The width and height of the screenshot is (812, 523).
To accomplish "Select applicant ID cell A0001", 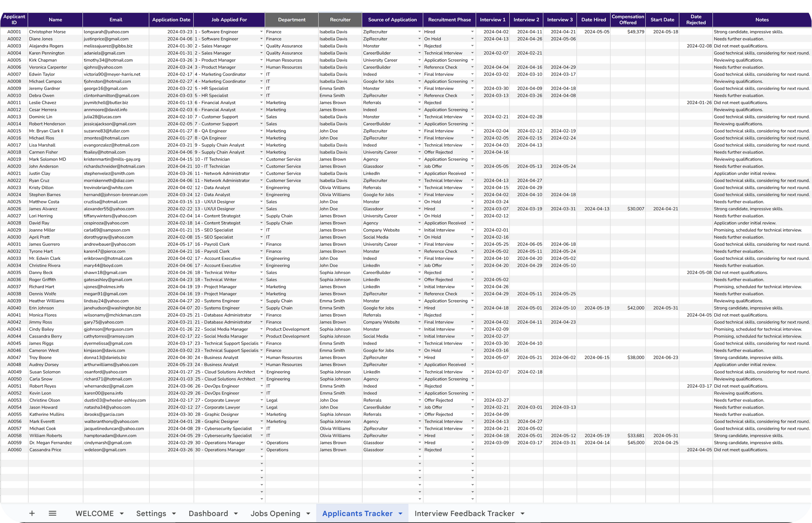I will [x=14, y=32].
